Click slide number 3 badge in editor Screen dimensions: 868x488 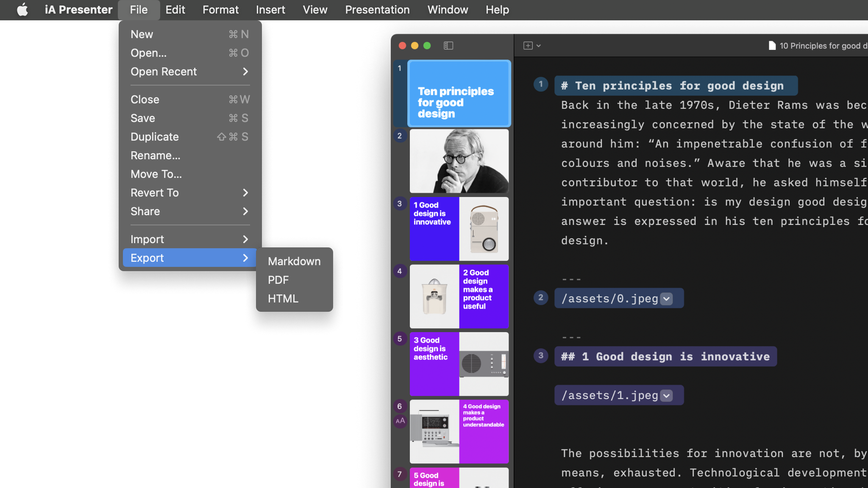(x=541, y=356)
